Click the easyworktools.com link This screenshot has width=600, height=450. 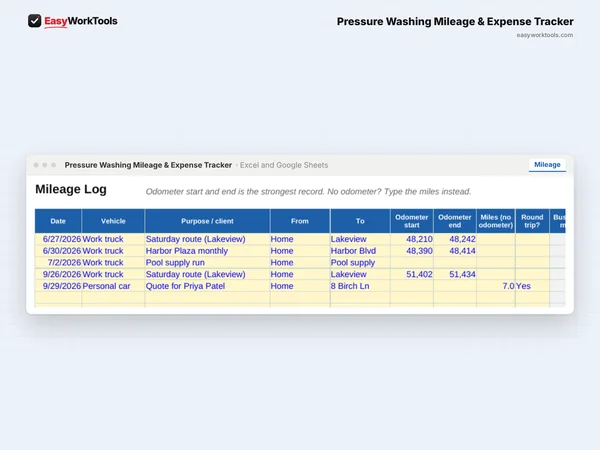click(545, 35)
